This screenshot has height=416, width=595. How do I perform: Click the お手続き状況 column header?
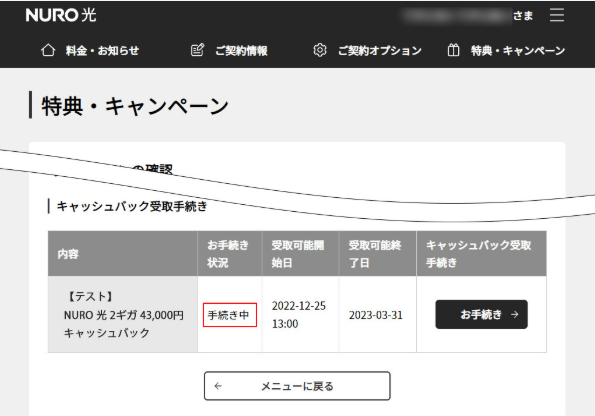point(230,254)
